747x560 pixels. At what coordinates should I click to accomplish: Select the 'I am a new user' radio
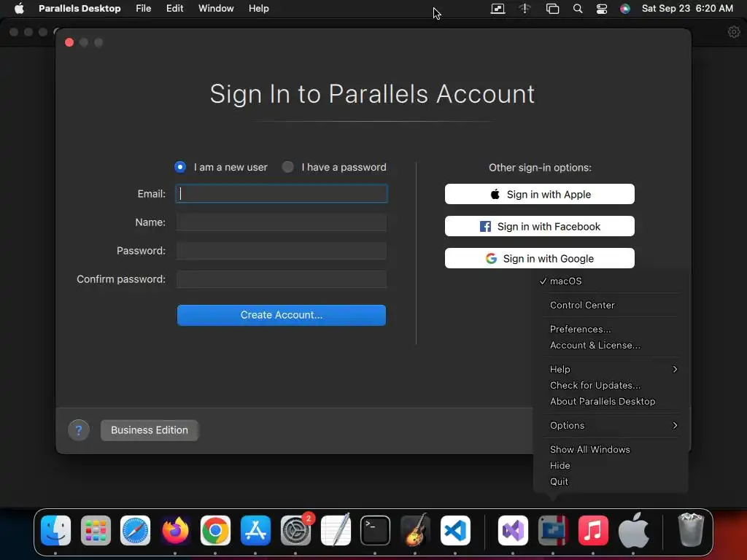pos(180,167)
